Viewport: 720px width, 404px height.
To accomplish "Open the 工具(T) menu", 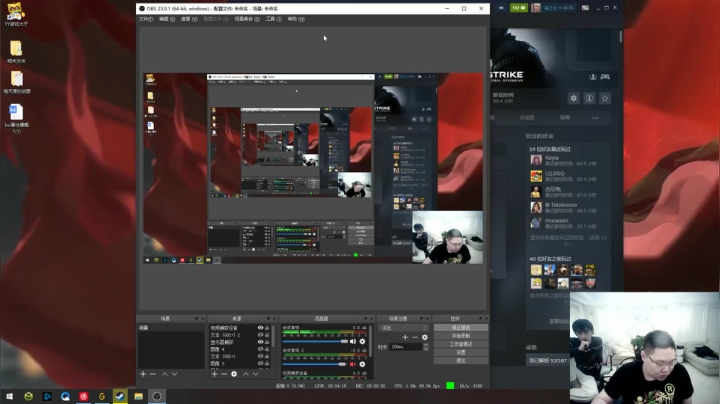I will coord(274,19).
